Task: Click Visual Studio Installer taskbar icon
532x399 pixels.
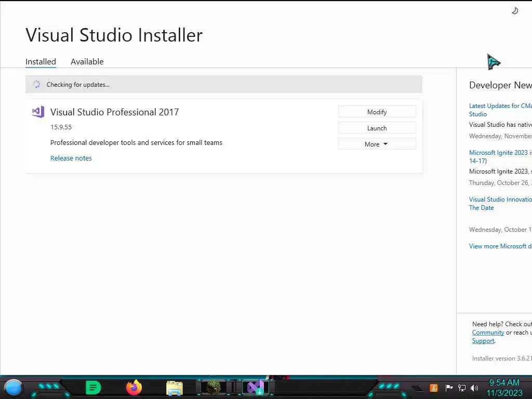Action: pos(256,388)
